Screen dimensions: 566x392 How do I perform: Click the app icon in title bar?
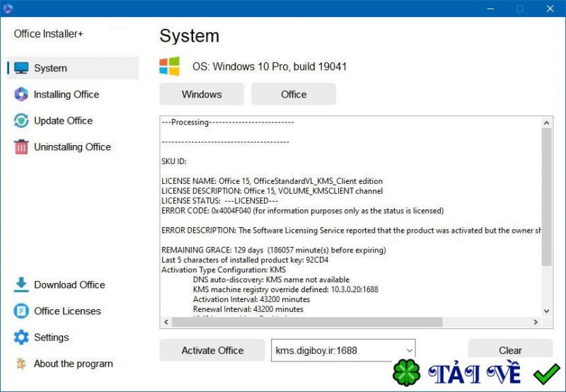[x=7, y=8]
